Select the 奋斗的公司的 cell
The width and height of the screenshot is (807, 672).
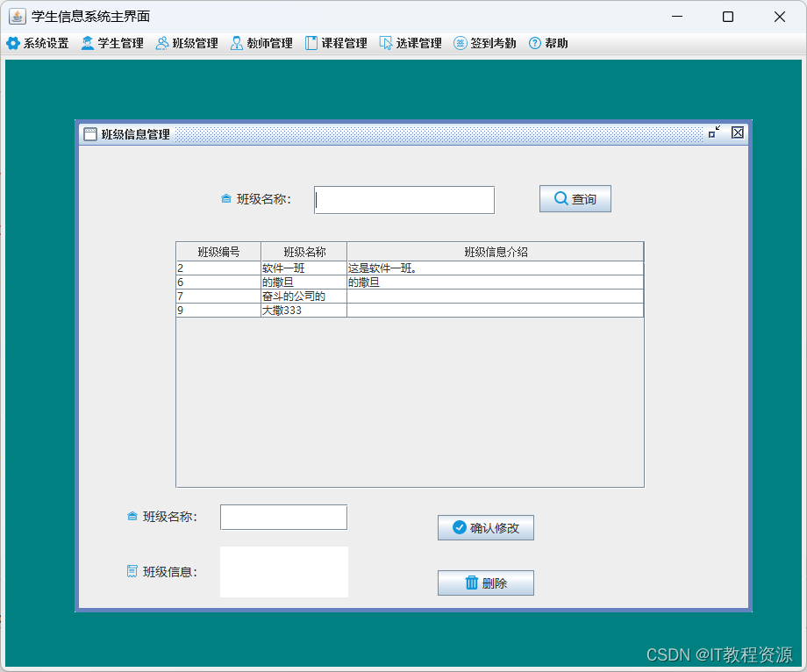tap(304, 296)
